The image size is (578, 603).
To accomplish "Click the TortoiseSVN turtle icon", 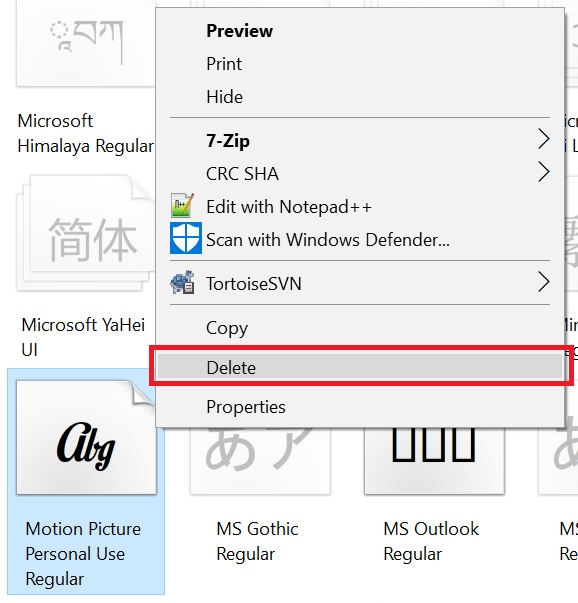I will [182, 282].
